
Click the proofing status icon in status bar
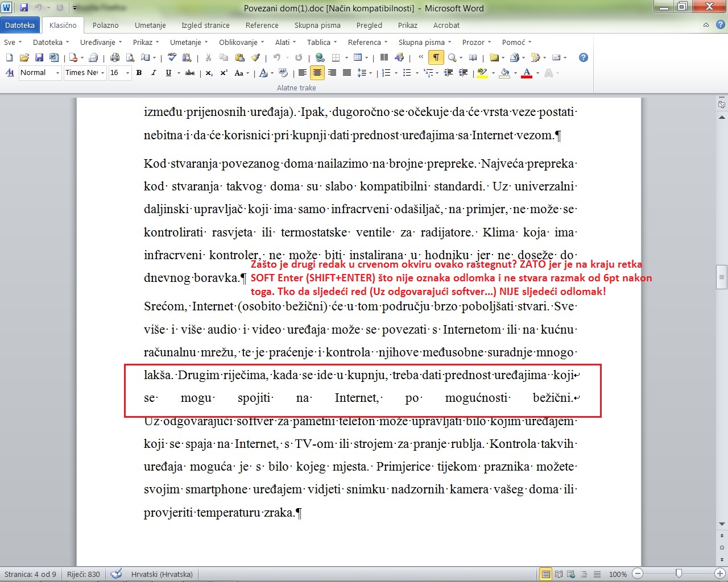[x=116, y=574]
